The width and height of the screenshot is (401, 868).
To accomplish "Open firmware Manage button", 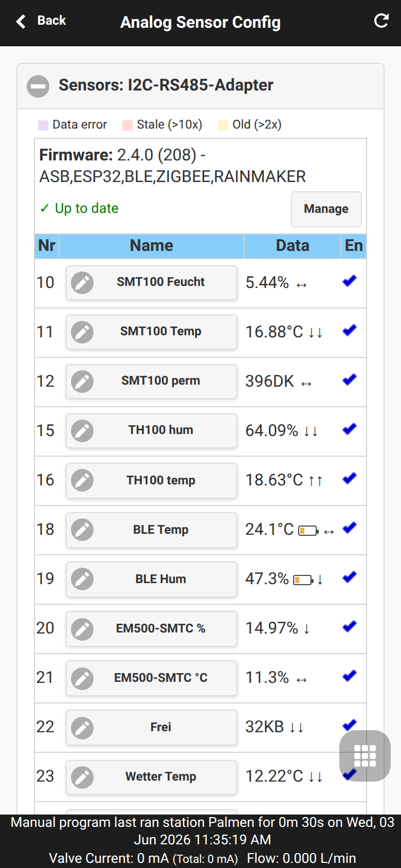I will (326, 209).
